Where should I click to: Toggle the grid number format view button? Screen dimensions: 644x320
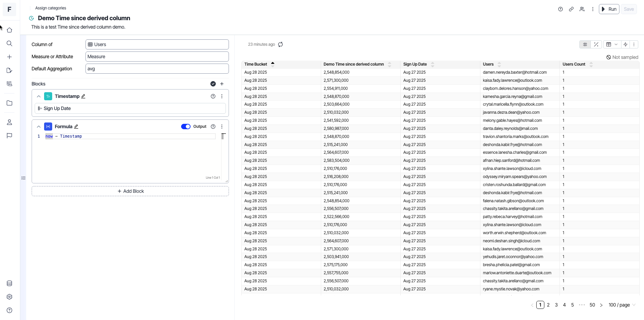point(585,44)
